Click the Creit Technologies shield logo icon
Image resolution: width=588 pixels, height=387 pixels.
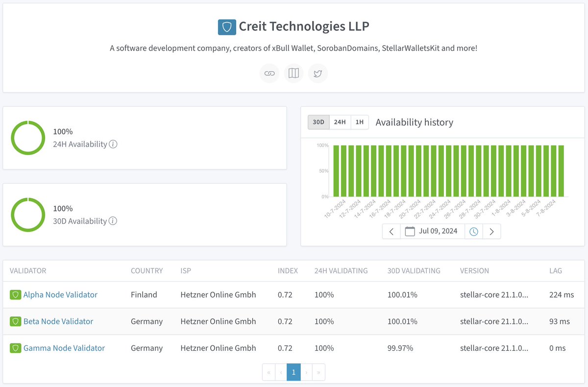[x=227, y=27]
